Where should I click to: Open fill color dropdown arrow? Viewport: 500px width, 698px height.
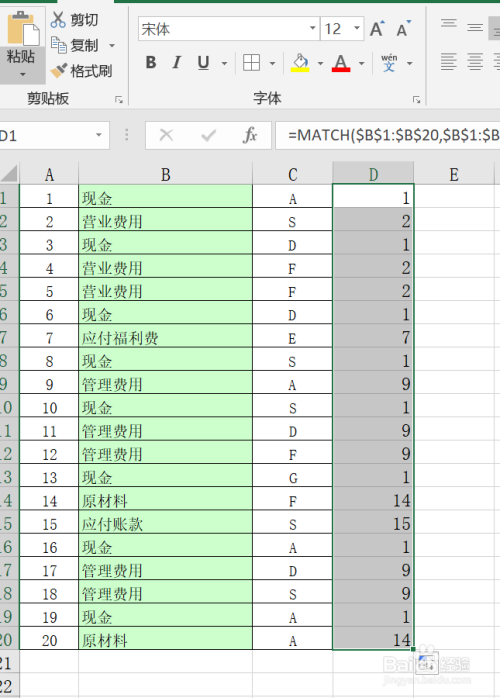click(x=320, y=64)
